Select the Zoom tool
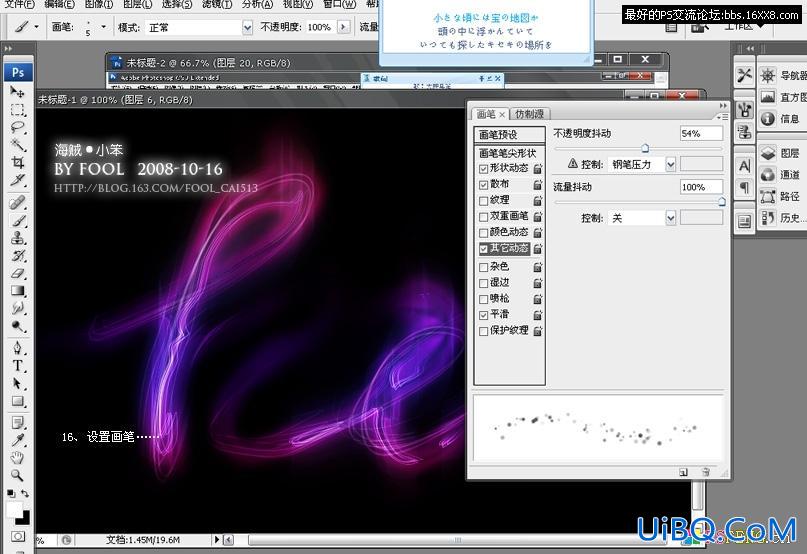 (17, 475)
